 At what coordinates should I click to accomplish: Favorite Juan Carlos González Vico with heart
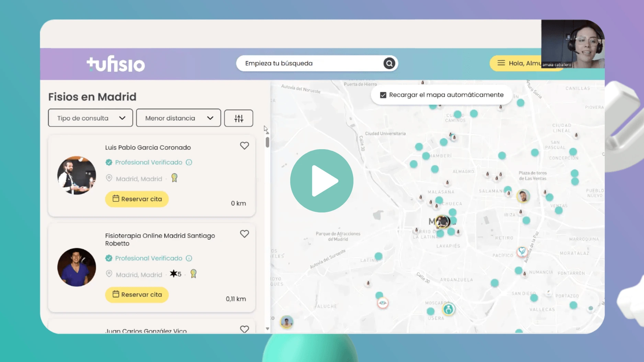(245, 329)
